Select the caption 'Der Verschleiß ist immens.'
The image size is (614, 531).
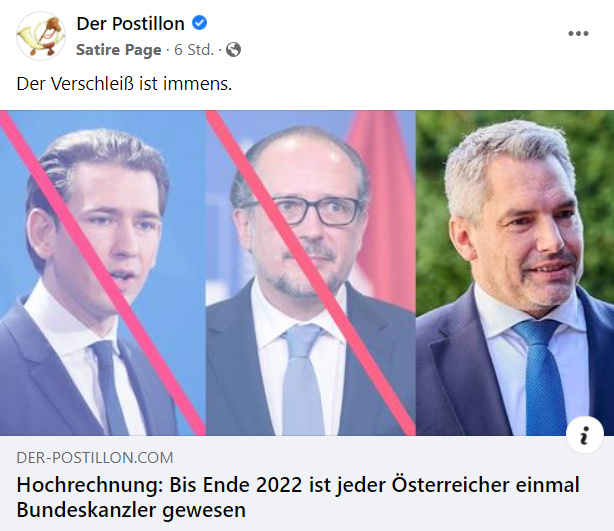(x=124, y=84)
